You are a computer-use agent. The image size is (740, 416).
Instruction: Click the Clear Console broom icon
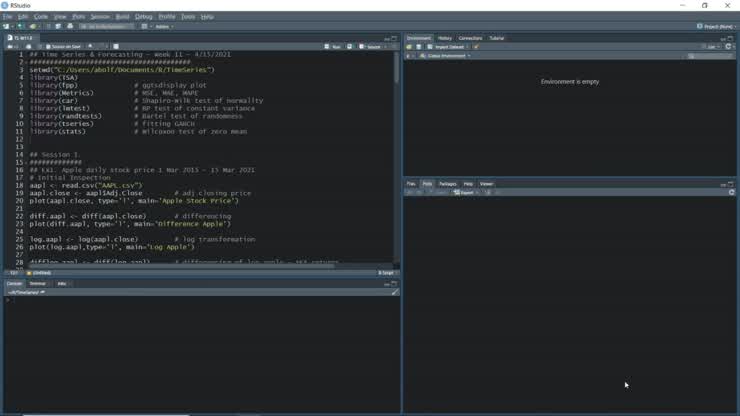click(x=395, y=292)
